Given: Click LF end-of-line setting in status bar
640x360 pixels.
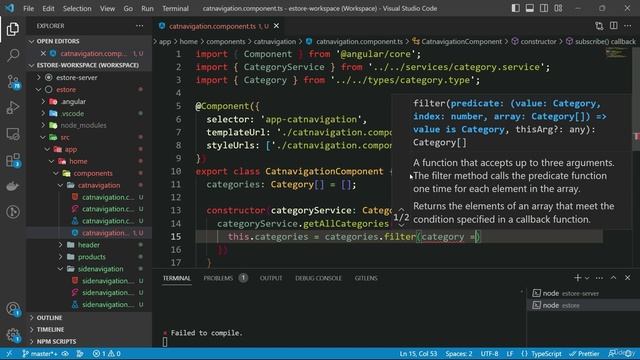Looking at the screenshot, I should [x=510, y=354].
